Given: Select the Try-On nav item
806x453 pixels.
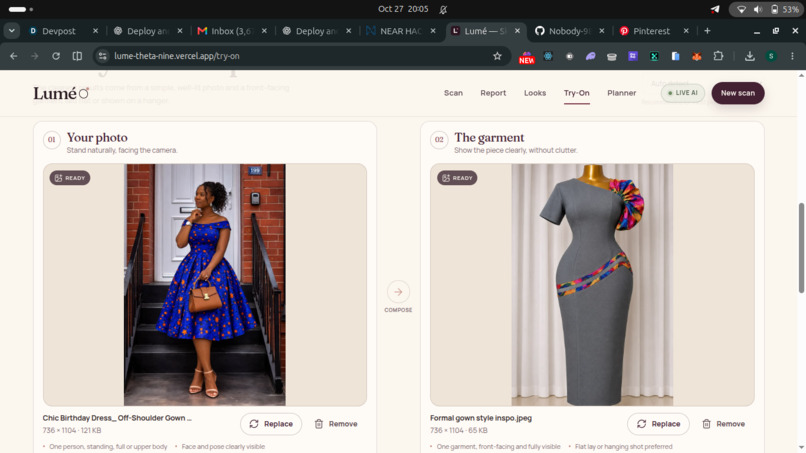Looking at the screenshot, I should (x=576, y=93).
